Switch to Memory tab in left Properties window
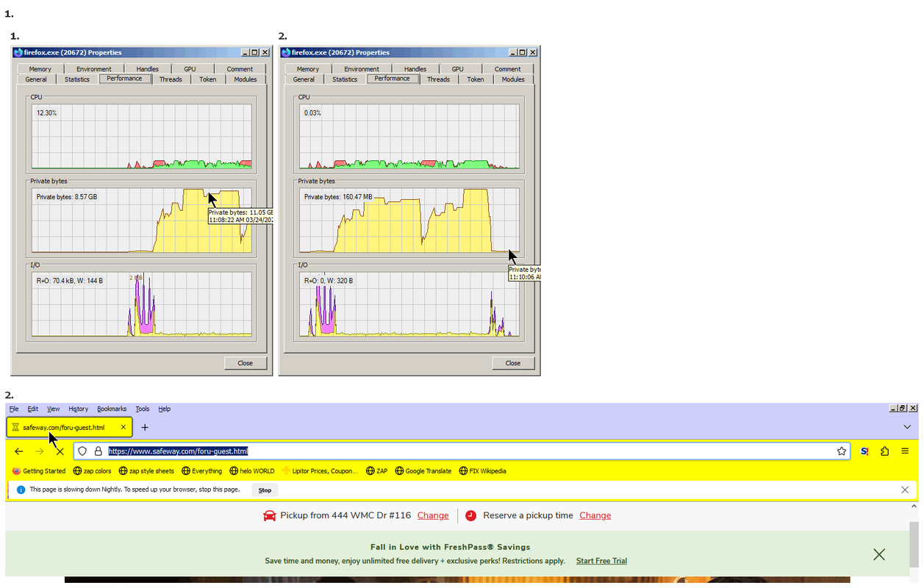 (40, 69)
